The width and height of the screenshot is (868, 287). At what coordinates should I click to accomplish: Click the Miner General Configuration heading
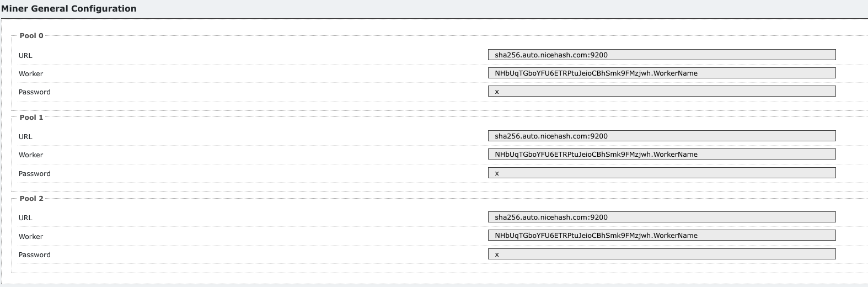click(x=69, y=9)
